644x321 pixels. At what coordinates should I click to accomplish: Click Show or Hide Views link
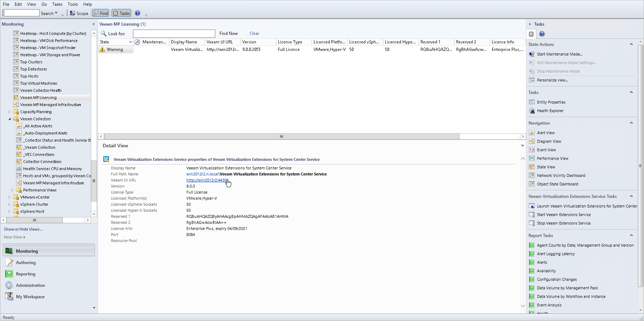click(x=23, y=229)
